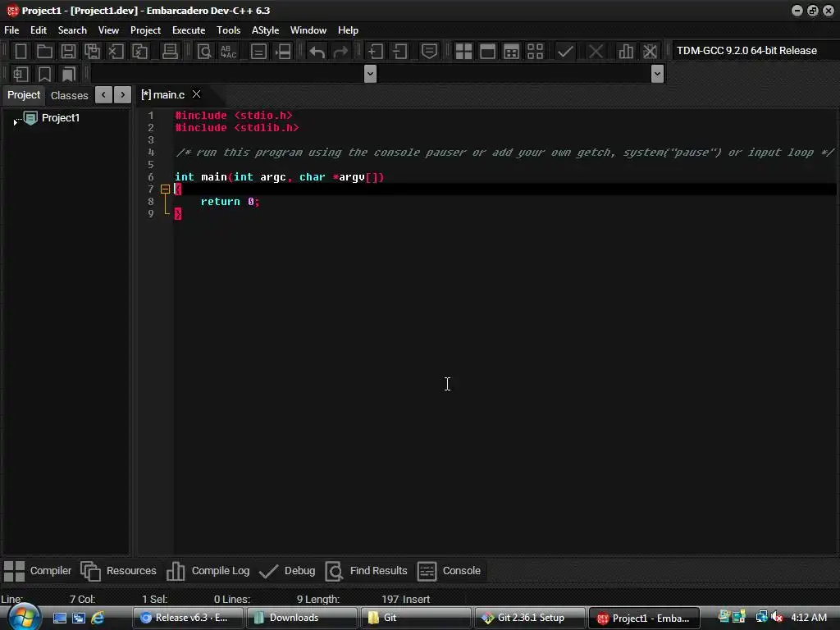
Task: Click the Close All files toolbar icon
Action: (139, 51)
